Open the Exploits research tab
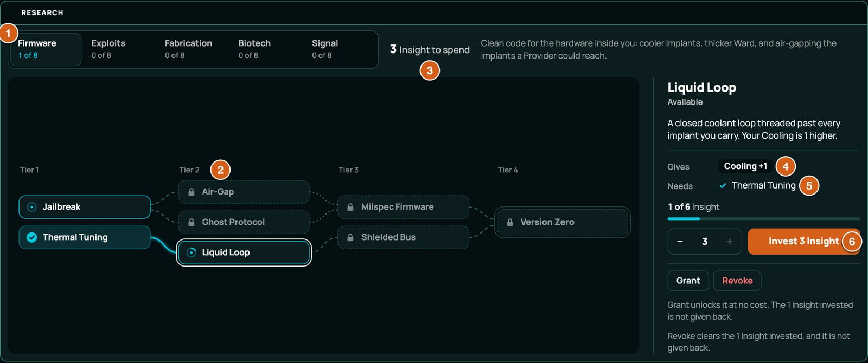 coord(119,49)
